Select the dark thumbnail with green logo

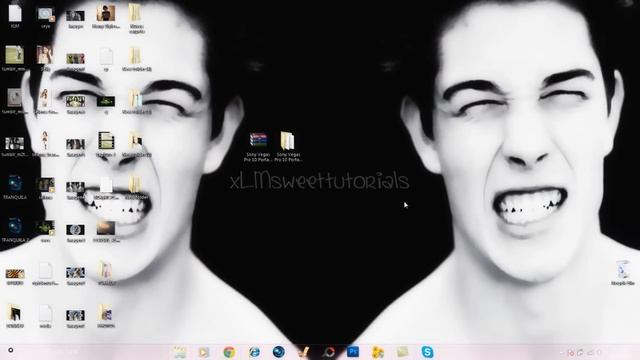(106, 101)
